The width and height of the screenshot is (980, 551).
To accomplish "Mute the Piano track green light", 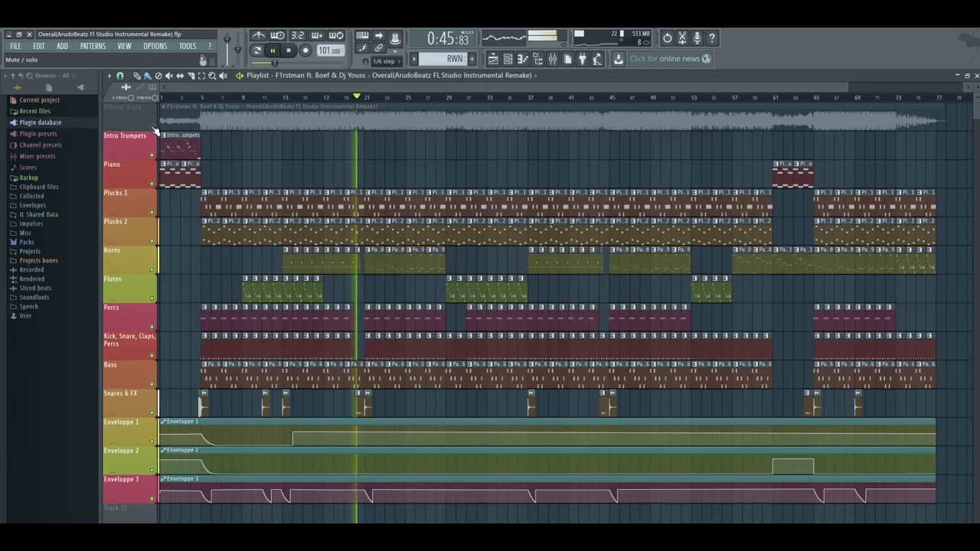I will click(x=152, y=184).
